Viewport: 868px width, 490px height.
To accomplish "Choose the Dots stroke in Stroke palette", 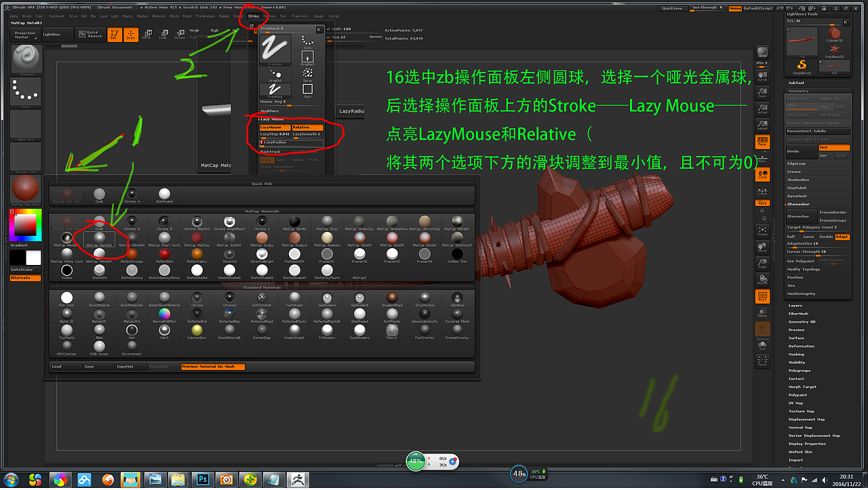I will pyautogui.click(x=307, y=43).
